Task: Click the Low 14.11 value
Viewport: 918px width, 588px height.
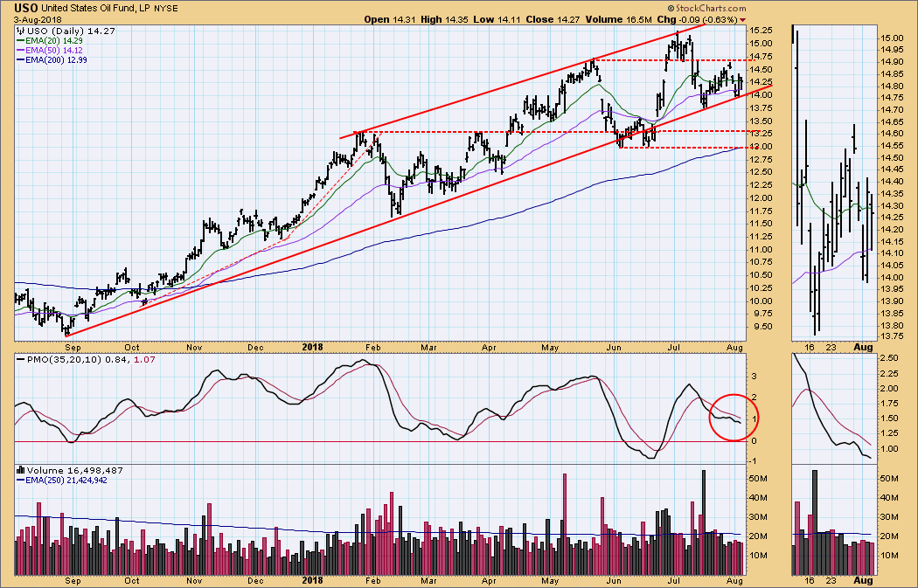Action: point(497,19)
